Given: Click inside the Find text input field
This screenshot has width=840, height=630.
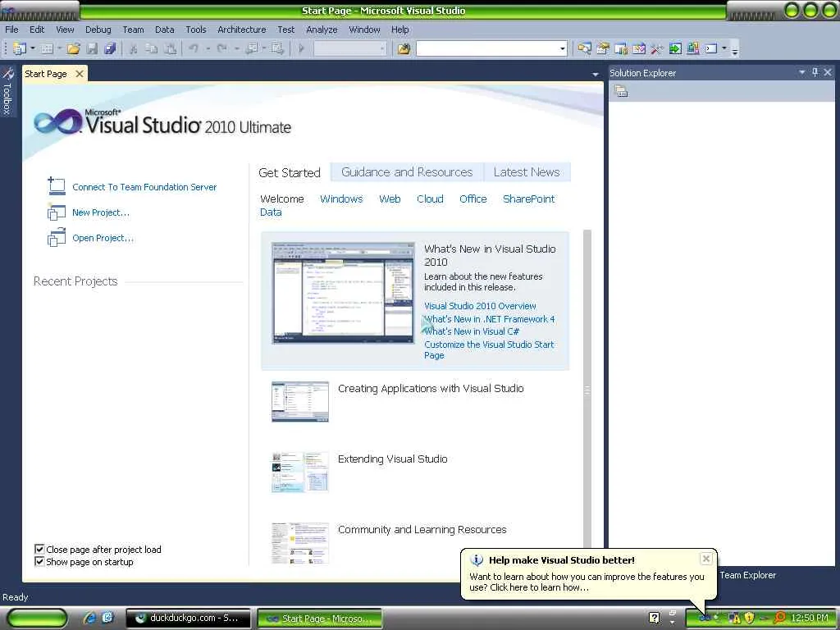Looking at the screenshot, I should [x=487, y=48].
